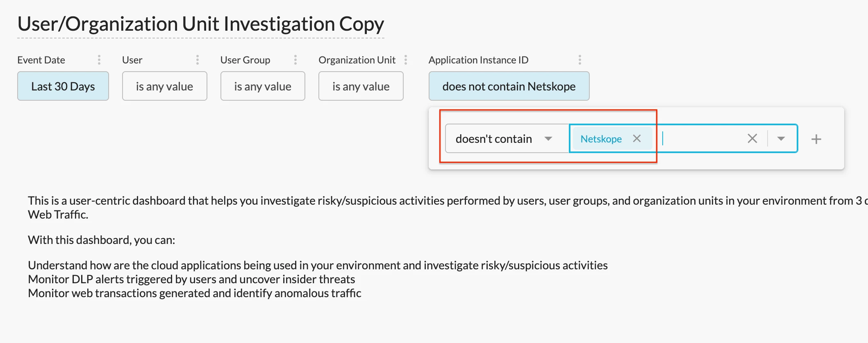Image resolution: width=868 pixels, height=343 pixels.
Task: Open the Organization Unit filter kebab menu
Action: point(406,60)
